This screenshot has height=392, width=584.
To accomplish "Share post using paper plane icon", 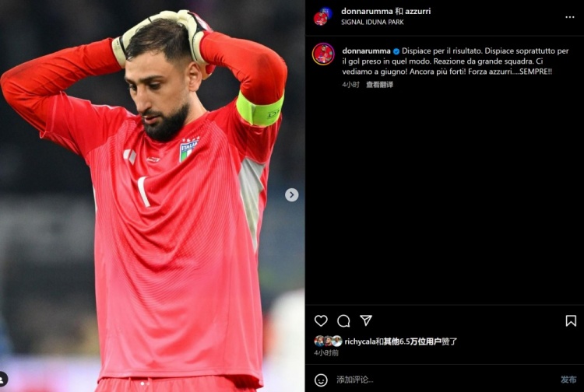I will (366, 320).
